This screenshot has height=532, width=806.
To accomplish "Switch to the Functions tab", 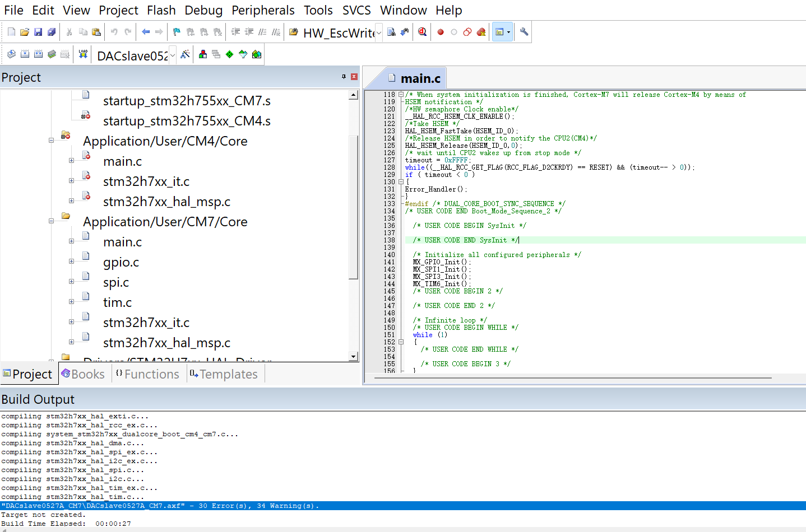I will [x=147, y=374].
